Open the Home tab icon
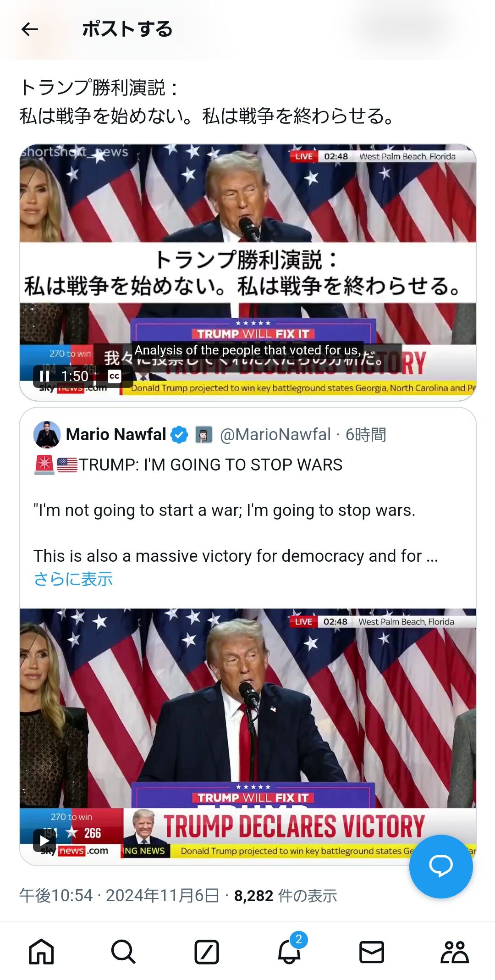 click(41, 952)
